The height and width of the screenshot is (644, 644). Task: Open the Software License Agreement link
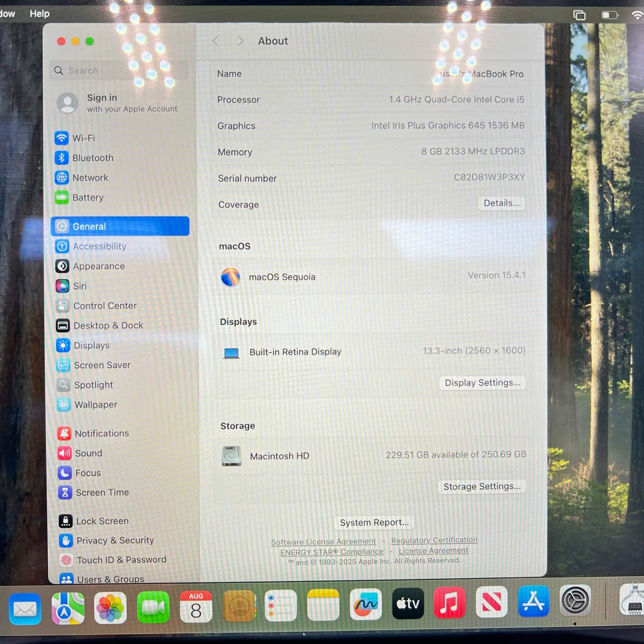[324, 541]
